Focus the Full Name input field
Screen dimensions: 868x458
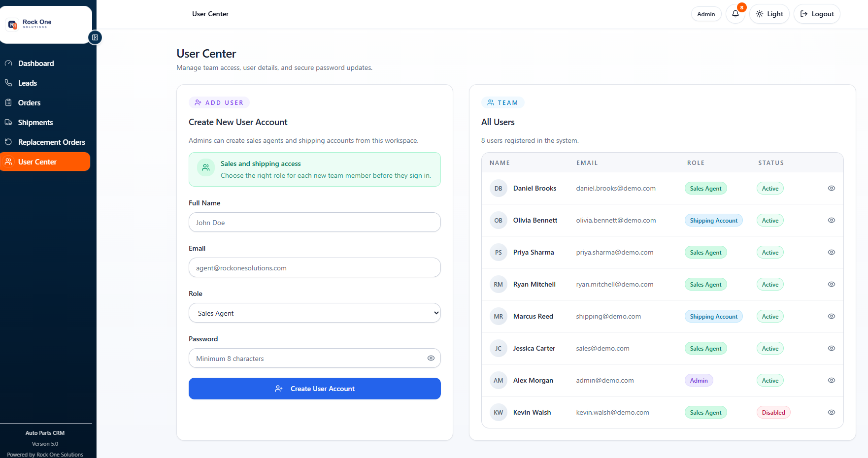pos(315,222)
